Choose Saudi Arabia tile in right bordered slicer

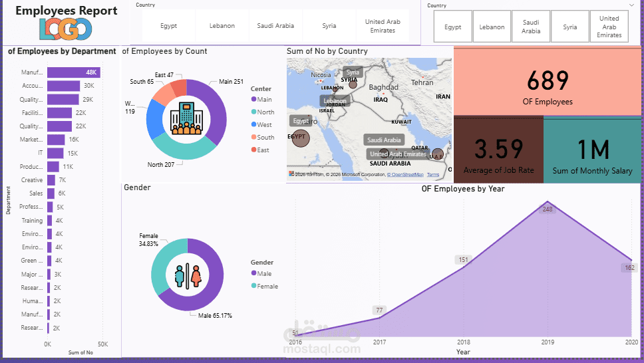point(531,27)
